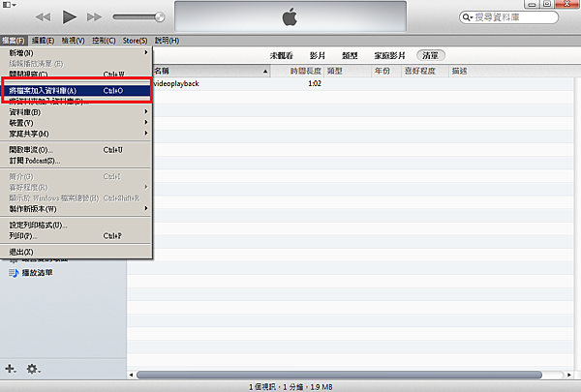
Task: Click the Next track fast-forward icon
Action: click(94, 17)
